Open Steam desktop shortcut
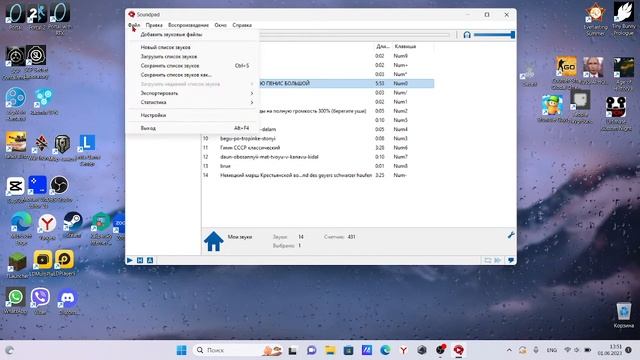The image size is (640, 360). pos(72,225)
